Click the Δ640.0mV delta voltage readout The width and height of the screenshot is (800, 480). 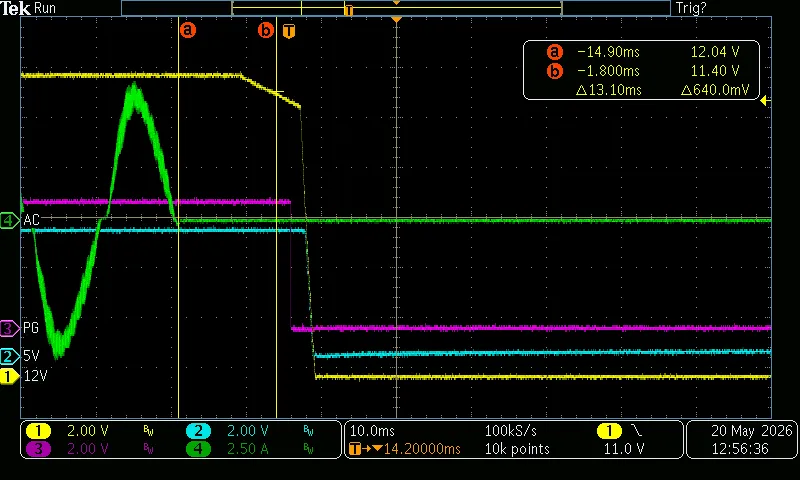[x=715, y=90]
